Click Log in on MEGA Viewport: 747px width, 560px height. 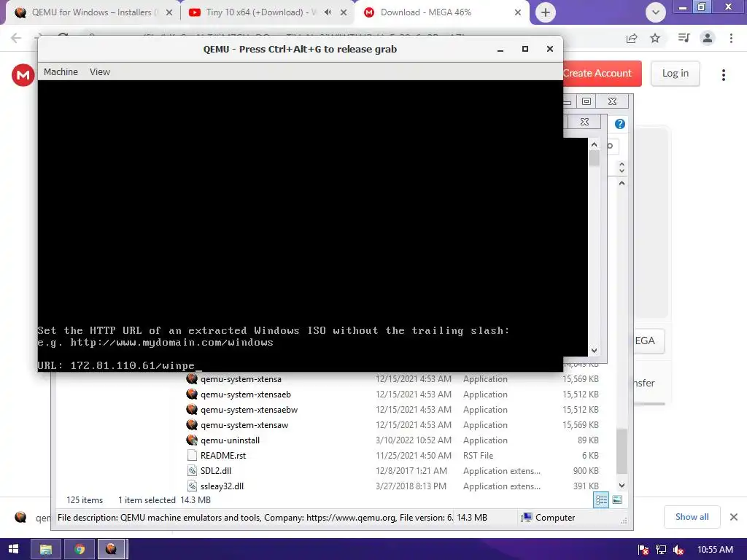675,74
